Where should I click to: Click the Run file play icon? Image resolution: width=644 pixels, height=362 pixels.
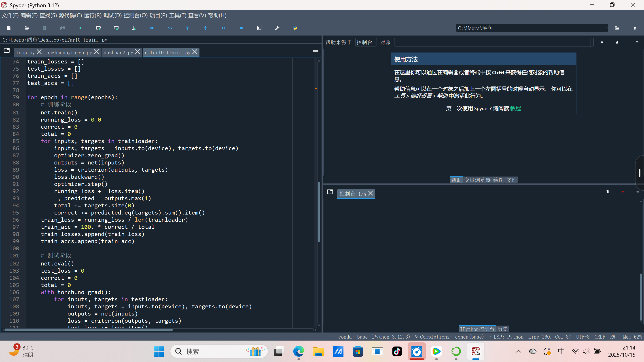coord(80,28)
